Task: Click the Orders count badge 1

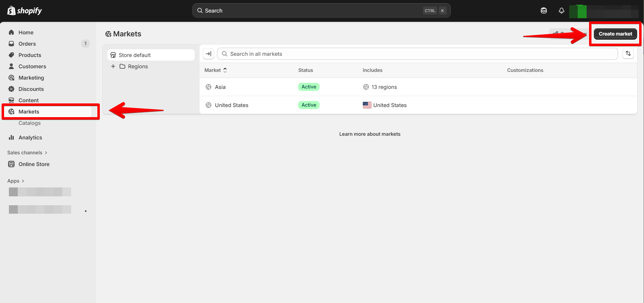Action: pyautogui.click(x=85, y=44)
